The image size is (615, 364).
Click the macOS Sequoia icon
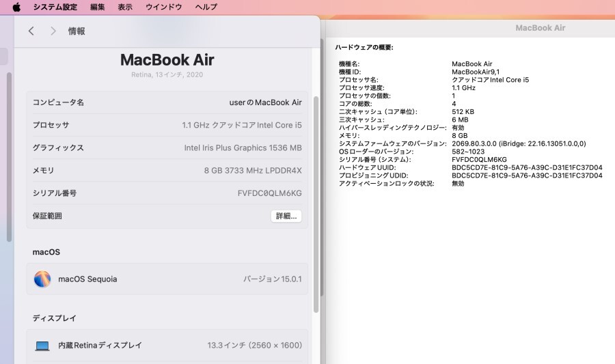tap(42, 279)
